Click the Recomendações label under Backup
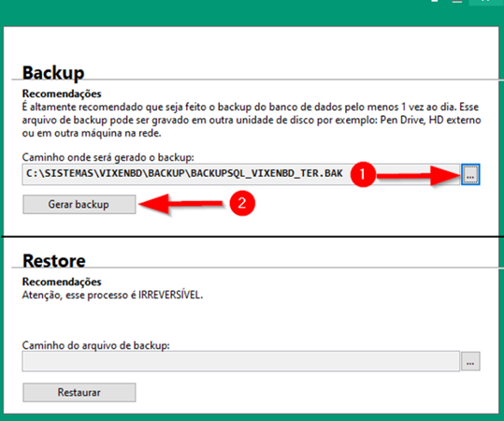The image size is (504, 421). click(x=62, y=94)
